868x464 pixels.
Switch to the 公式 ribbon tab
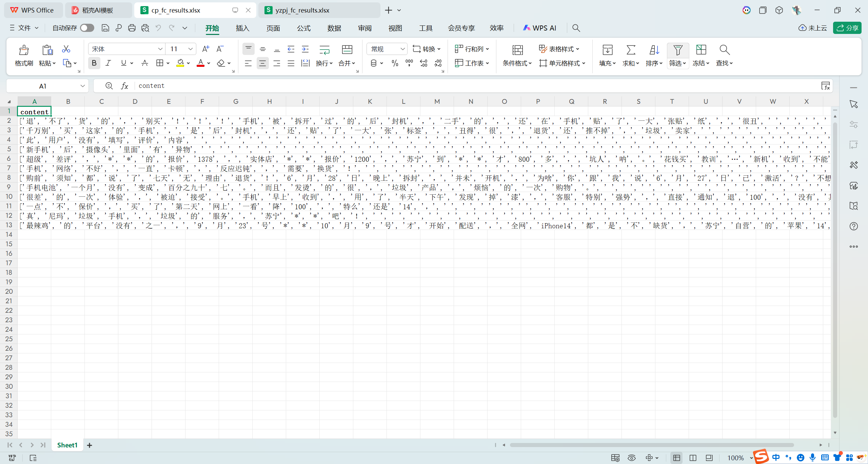click(303, 28)
